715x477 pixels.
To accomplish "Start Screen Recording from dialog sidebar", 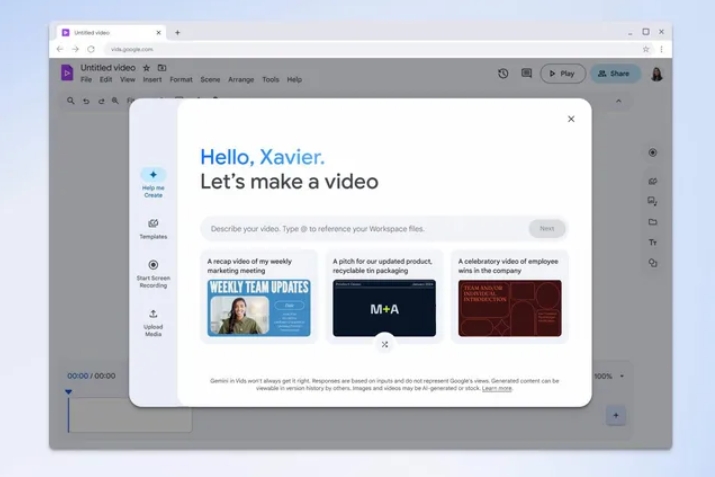I will point(153,274).
